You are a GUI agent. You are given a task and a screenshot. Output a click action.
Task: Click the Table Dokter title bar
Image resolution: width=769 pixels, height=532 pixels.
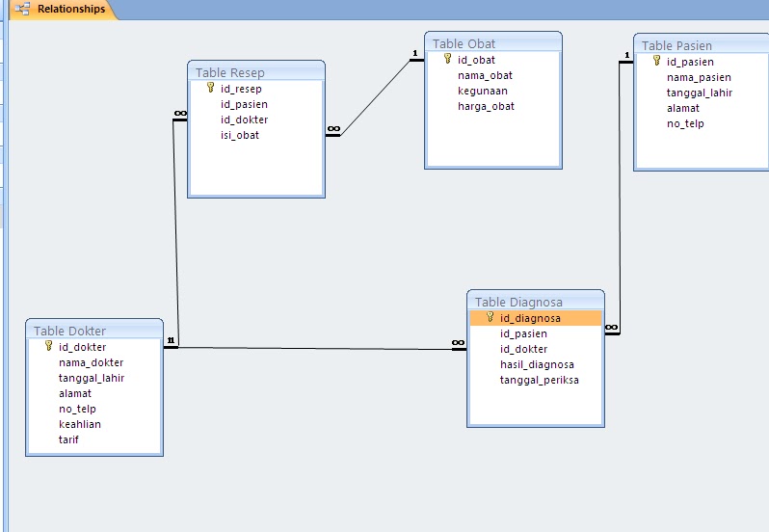(x=94, y=331)
